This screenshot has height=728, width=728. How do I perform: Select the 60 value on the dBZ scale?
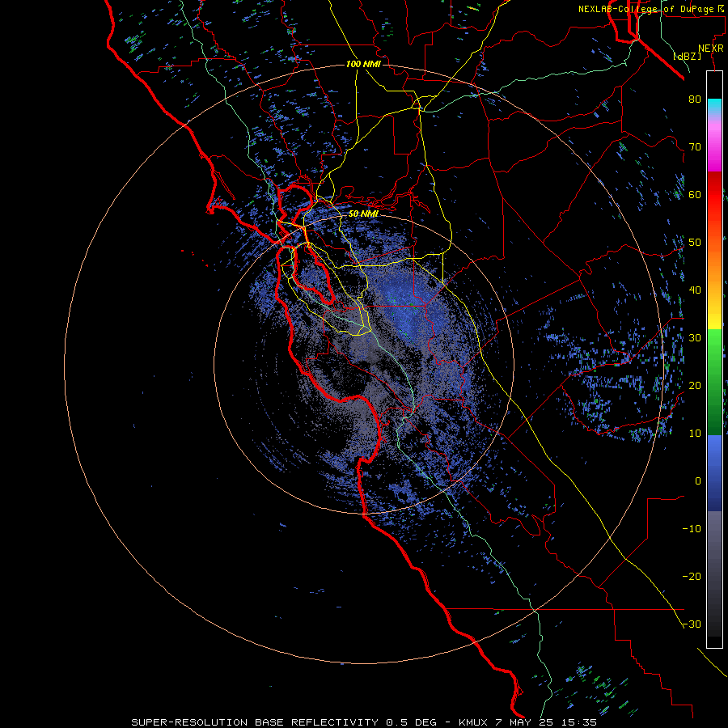[x=695, y=194]
